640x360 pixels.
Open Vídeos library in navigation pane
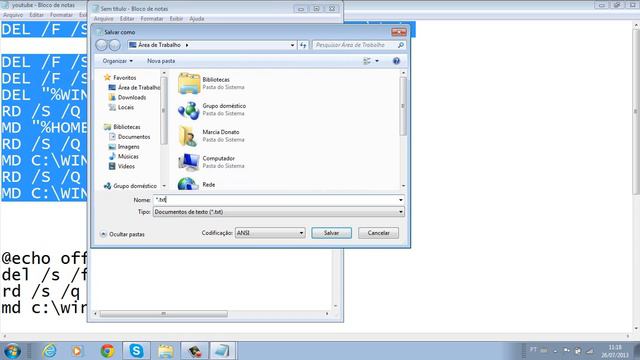point(122,166)
